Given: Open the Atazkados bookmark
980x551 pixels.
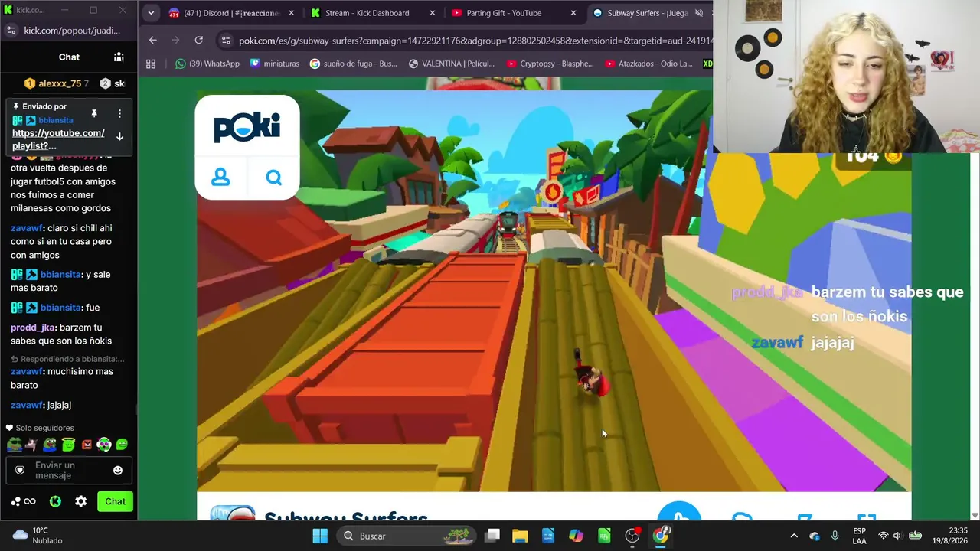Looking at the screenshot, I should [649, 64].
